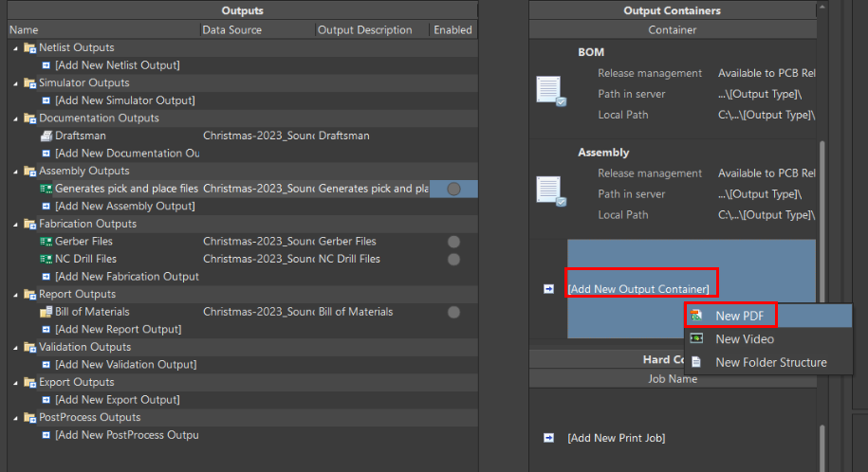This screenshot has height=472, width=868.
Task: Collapse the Assembly Outputs group
Action: (15, 172)
